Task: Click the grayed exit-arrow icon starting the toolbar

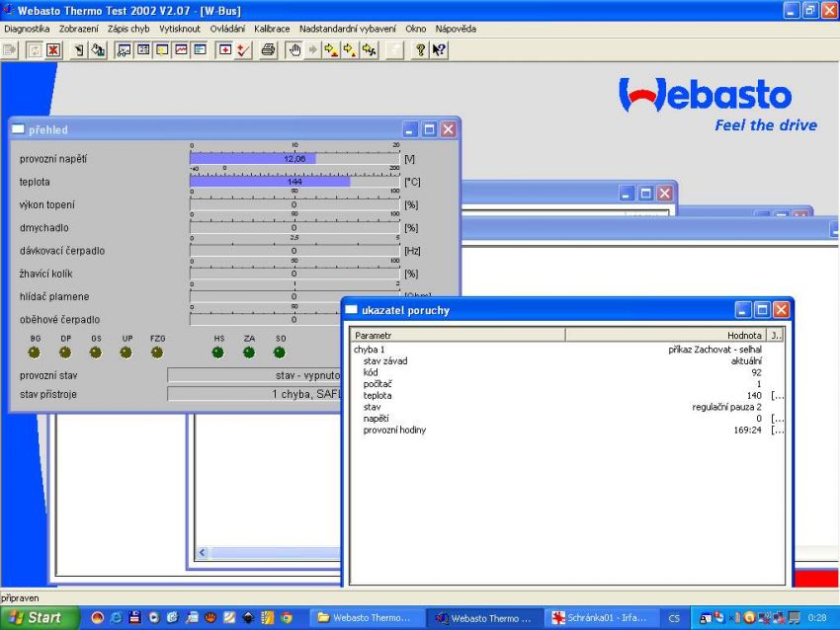Action: coord(10,50)
